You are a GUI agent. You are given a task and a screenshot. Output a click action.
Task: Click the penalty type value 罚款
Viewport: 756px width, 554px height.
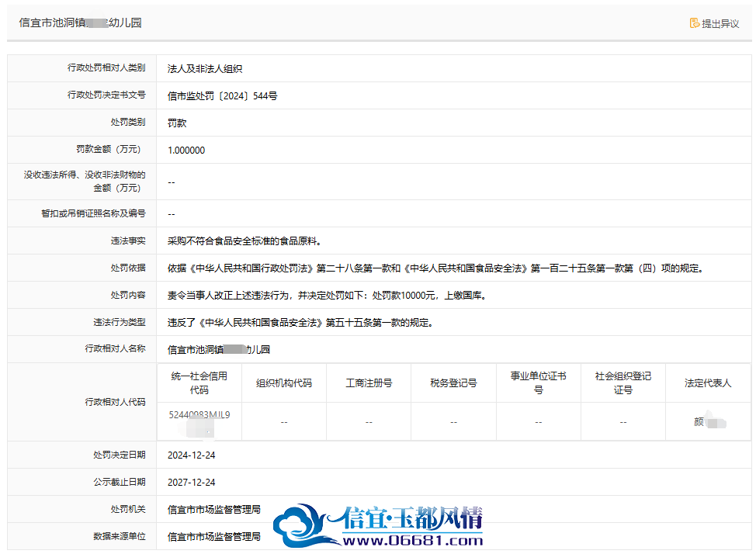point(177,123)
